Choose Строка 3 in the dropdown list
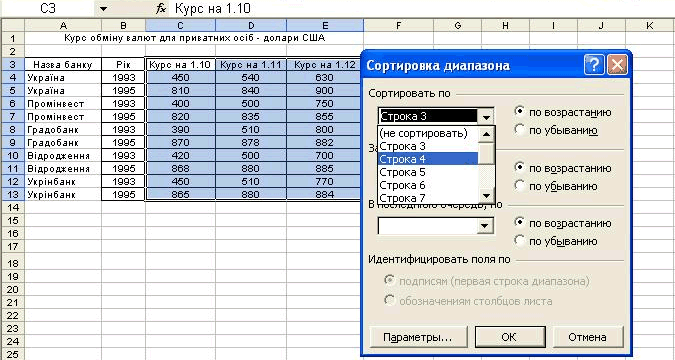Image resolution: width=675 pixels, height=360 pixels. coord(428,146)
